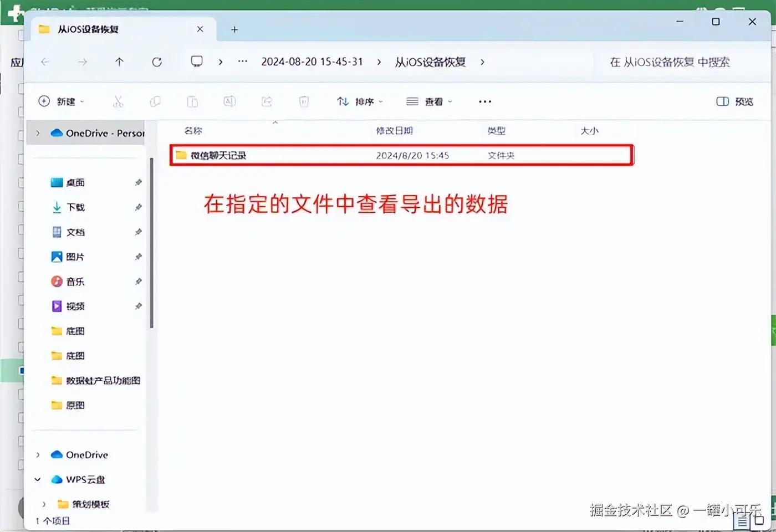
Task: Expand chevron after 2024-08-20 15-45-31
Action: (x=379, y=62)
